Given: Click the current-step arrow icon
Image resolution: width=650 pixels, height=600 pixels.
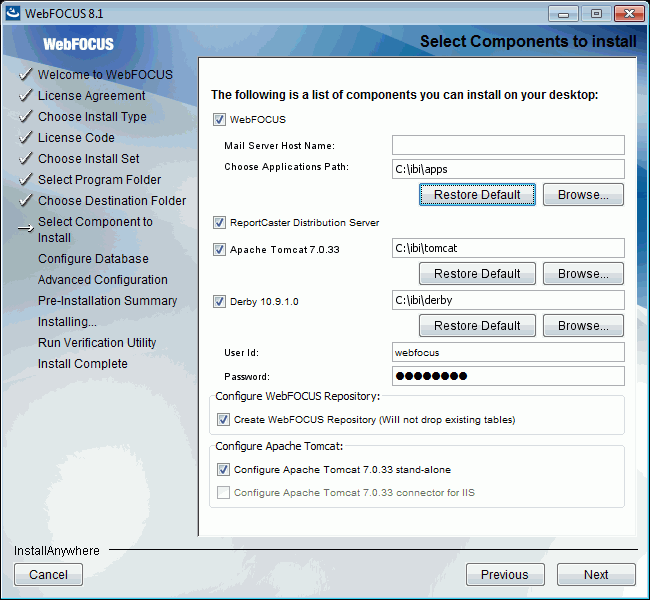Looking at the screenshot, I should click(x=26, y=228).
